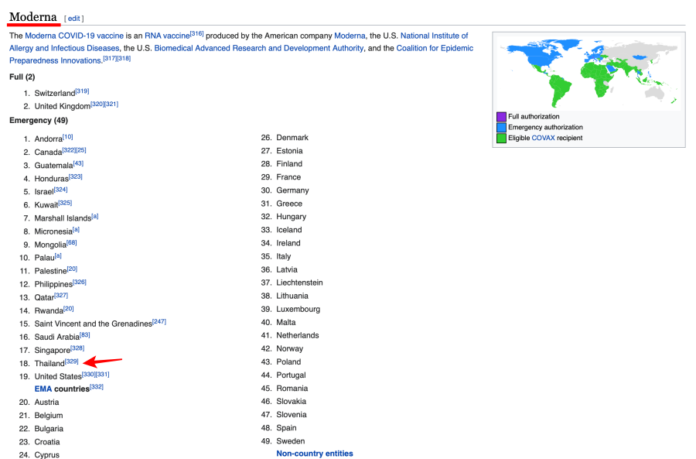Open citation 328 next to Singapore
This screenshot has width=696, height=459.
tap(78, 348)
